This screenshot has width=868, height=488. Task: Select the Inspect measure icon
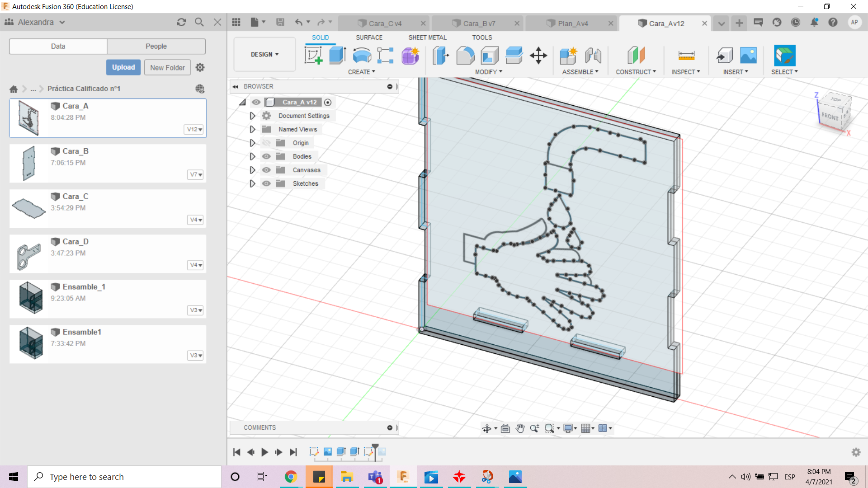click(686, 56)
